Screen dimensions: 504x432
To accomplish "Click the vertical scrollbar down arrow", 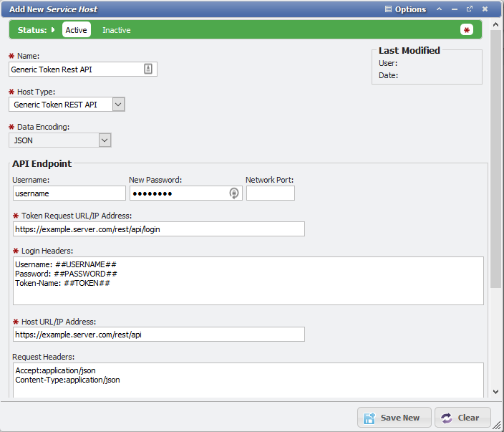I will click(496, 392).
